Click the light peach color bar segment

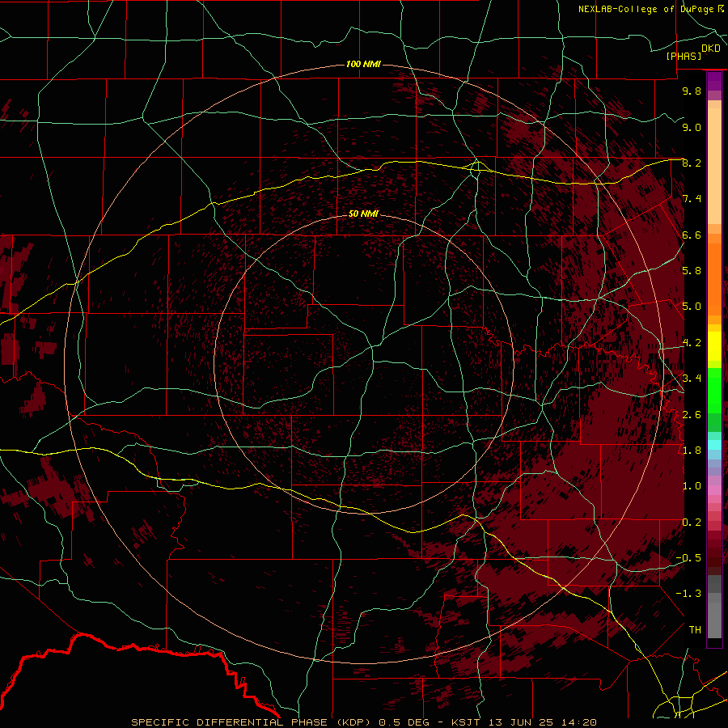[x=714, y=167]
